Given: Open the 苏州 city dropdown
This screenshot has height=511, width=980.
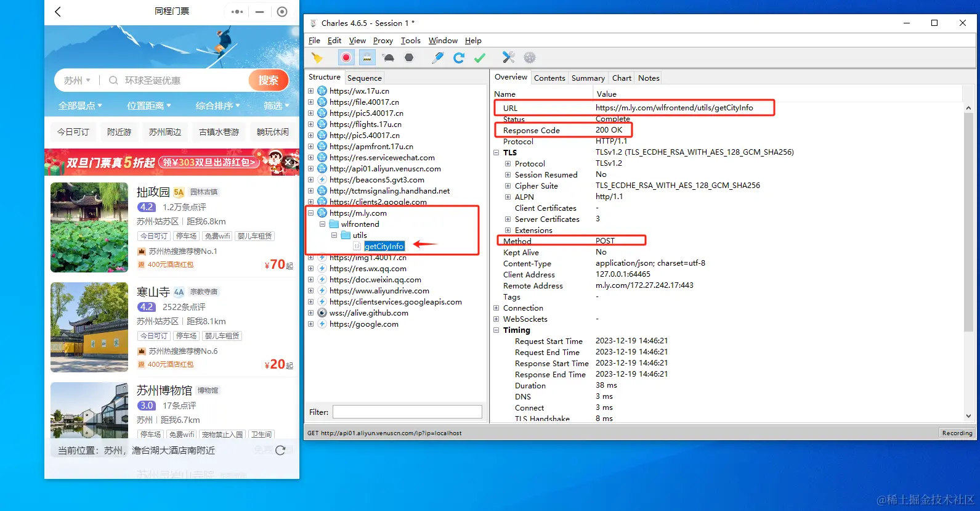Looking at the screenshot, I should [x=77, y=81].
